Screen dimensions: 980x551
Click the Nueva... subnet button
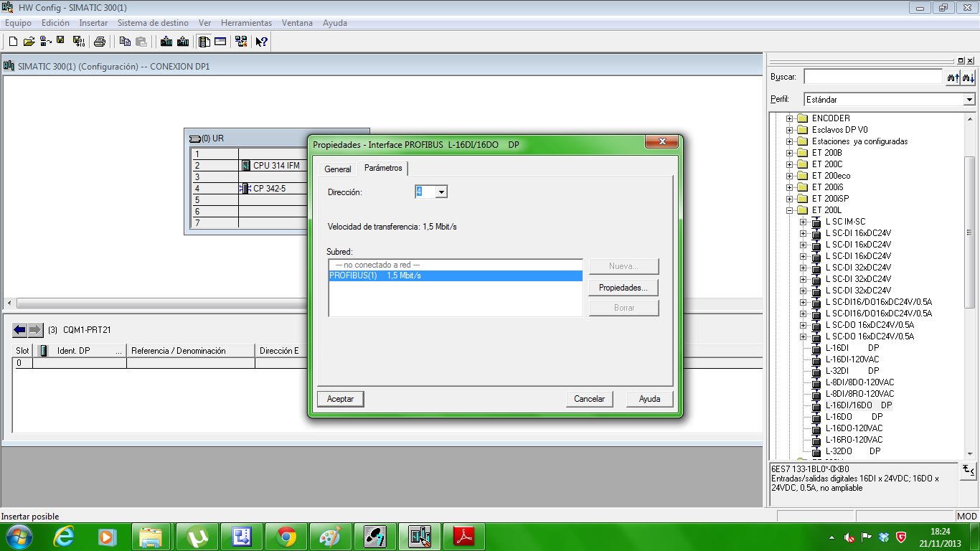pos(623,266)
